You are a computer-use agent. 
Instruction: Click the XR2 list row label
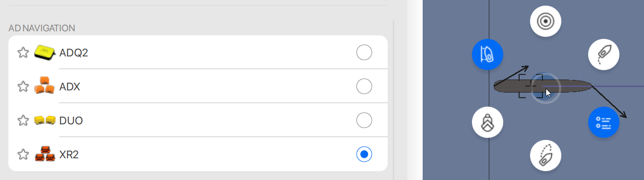coord(69,155)
